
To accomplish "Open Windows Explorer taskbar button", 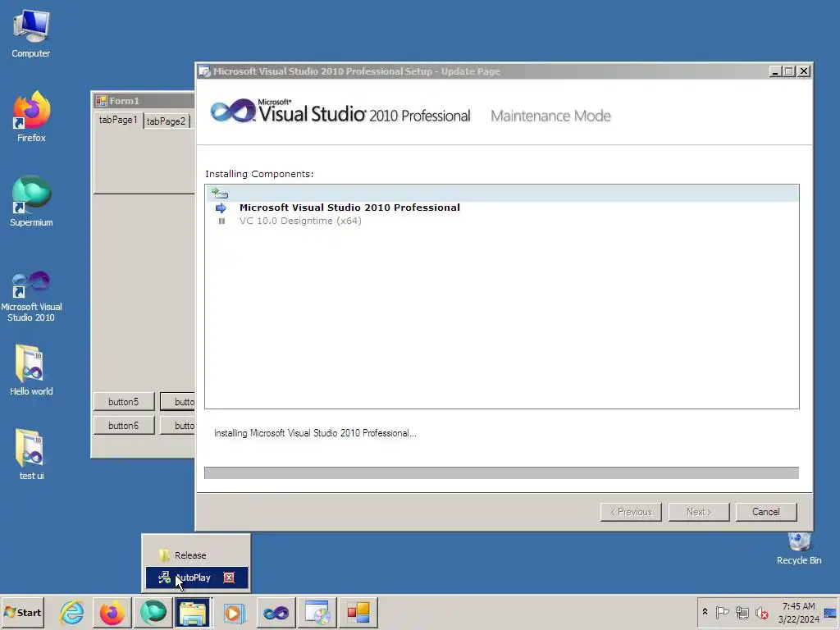I will tap(194, 612).
